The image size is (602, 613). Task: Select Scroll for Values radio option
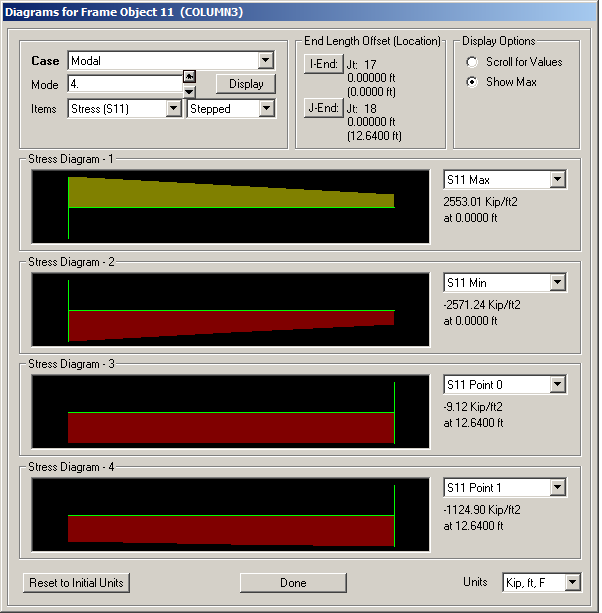coord(472,62)
